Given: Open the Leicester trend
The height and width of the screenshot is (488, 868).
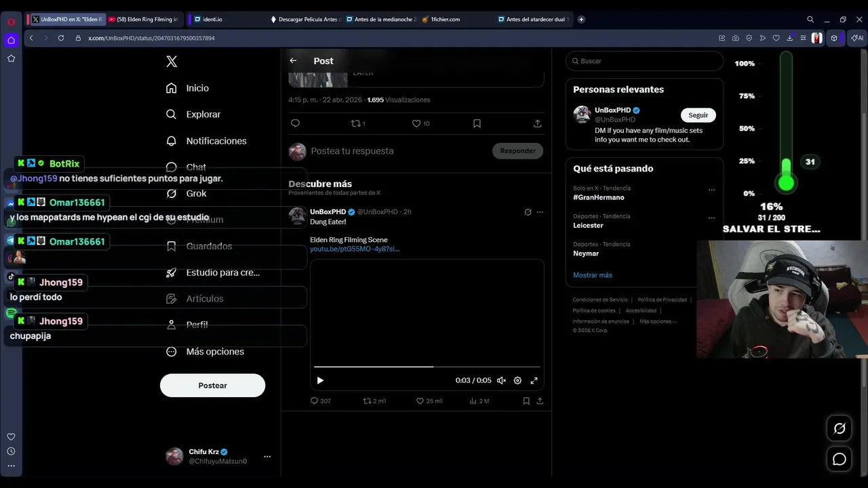Looking at the screenshot, I should 588,225.
